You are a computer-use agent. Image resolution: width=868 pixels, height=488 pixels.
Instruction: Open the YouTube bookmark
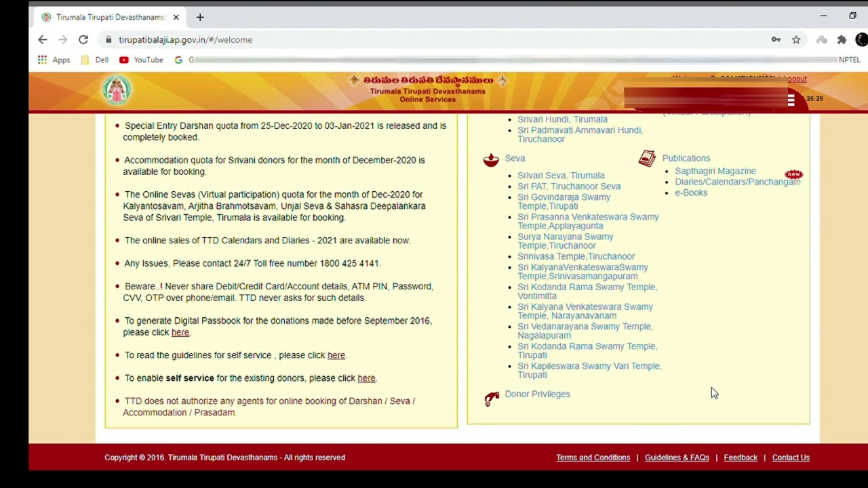141,60
